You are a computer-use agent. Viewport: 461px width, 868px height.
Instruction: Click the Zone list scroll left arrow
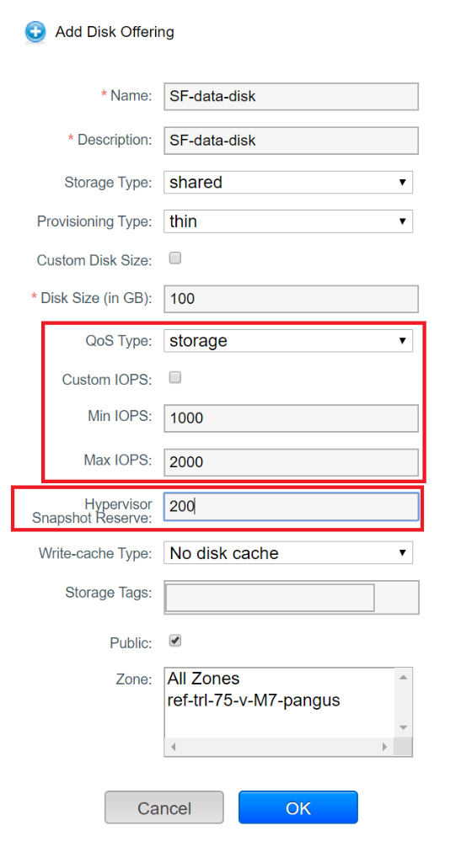pyautogui.click(x=174, y=747)
